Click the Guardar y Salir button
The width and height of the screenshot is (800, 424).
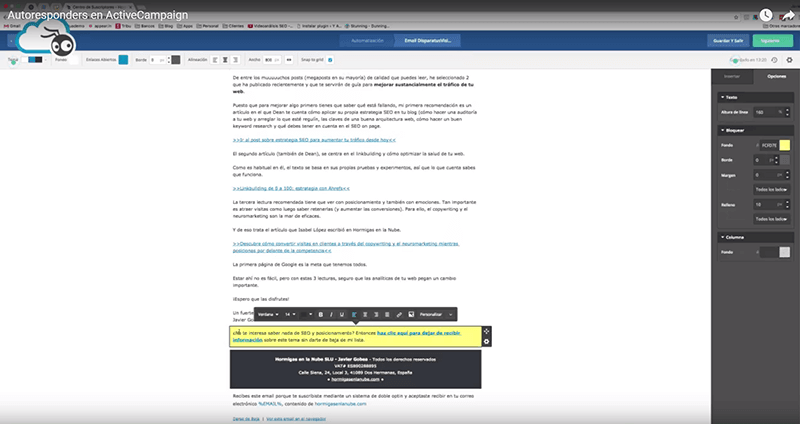coord(728,40)
